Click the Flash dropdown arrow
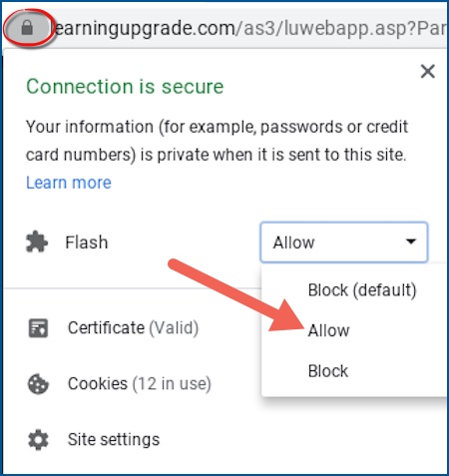Image resolution: width=449 pixels, height=476 pixels. click(x=411, y=241)
